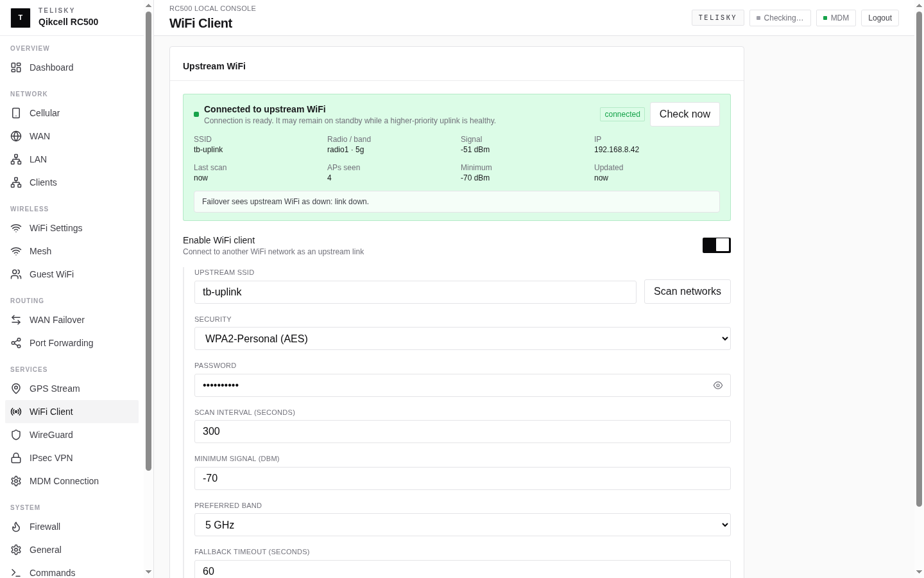The height and width of the screenshot is (578, 924).
Task: Click the green connected badge
Action: point(622,114)
